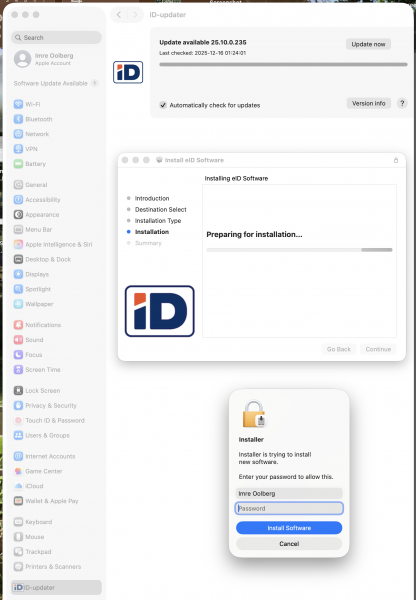The height and width of the screenshot is (600, 416).
Task: Open the Game Center icon
Action: tap(18, 471)
